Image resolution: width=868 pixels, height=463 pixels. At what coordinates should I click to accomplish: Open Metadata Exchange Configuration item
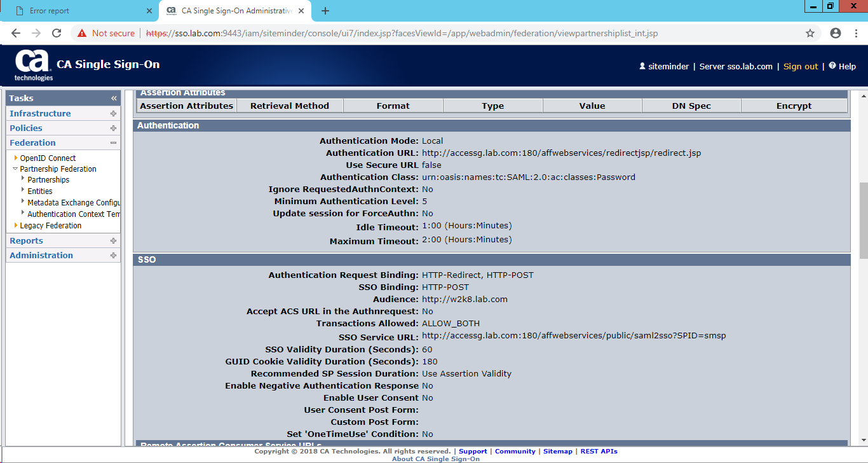[x=74, y=203]
